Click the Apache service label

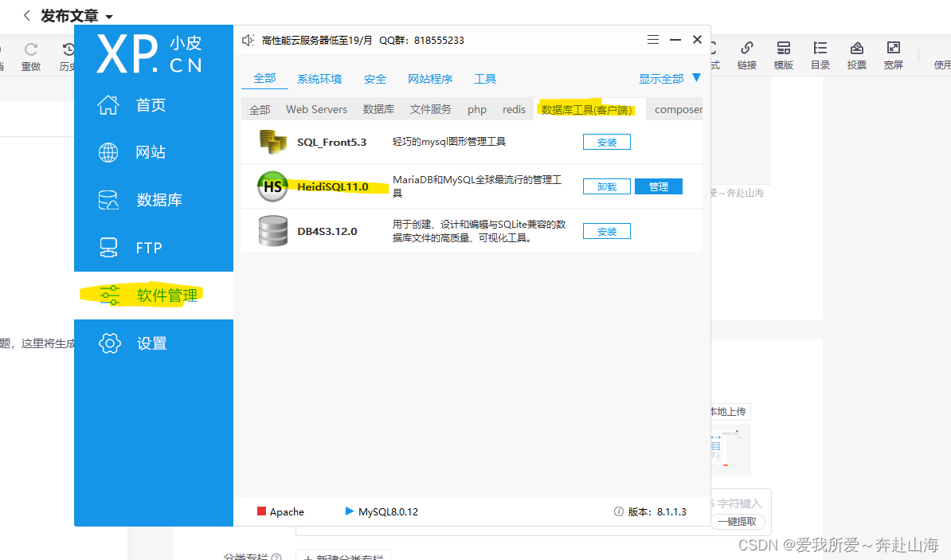pos(287,511)
